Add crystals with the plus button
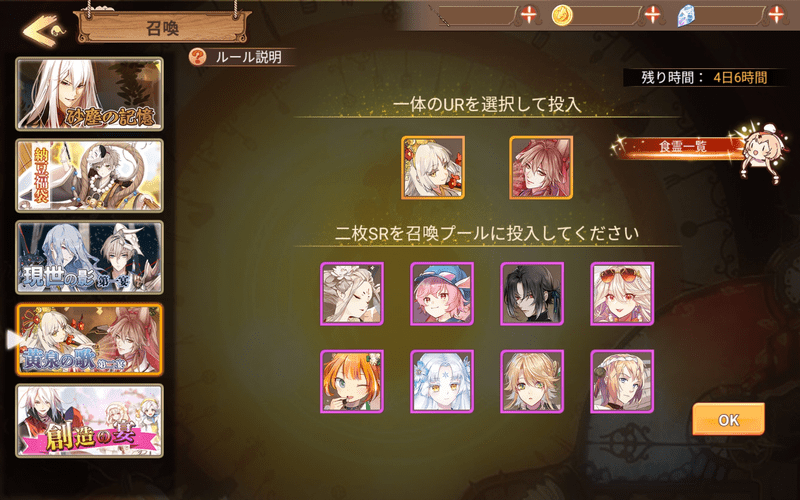The image size is (800, 500). pos(776,14)
